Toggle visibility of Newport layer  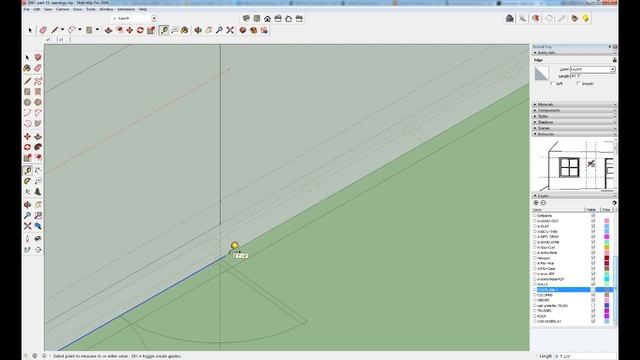pos(593,258)
